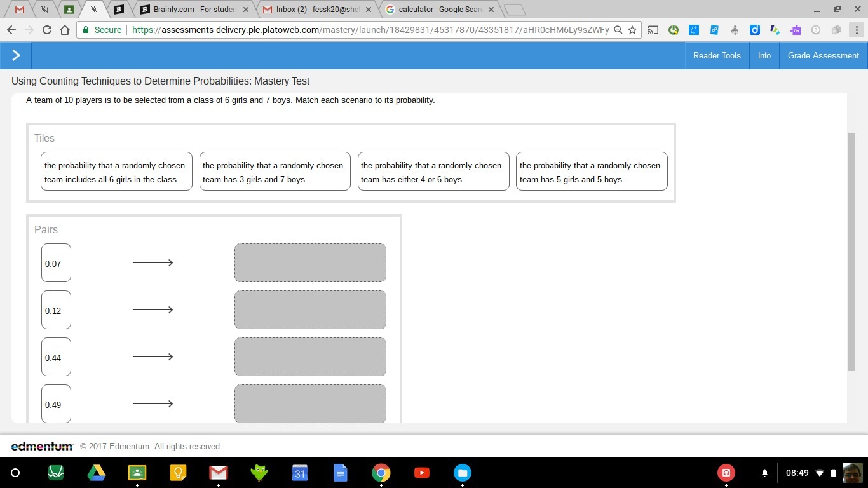Go back to the previous page
This screenshot has height=488, width=868.
click(x=11, y=30)
